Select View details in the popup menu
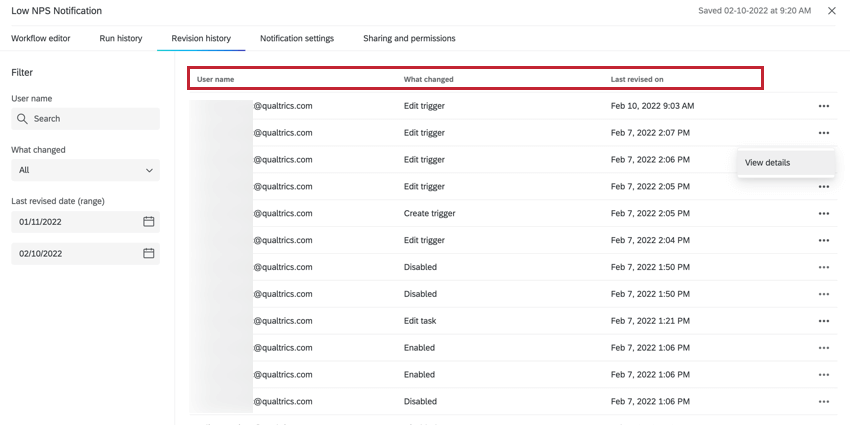850x425 pixels. click(768, 163)
